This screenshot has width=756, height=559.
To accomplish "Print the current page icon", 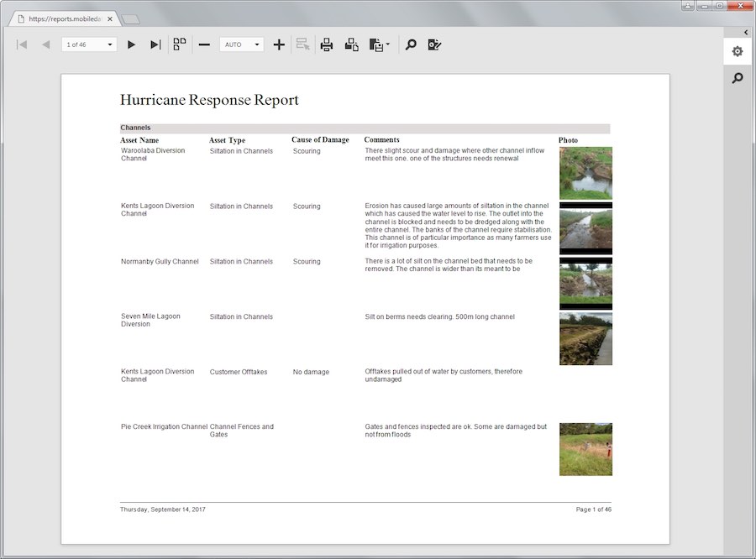I will coord(351,44).
